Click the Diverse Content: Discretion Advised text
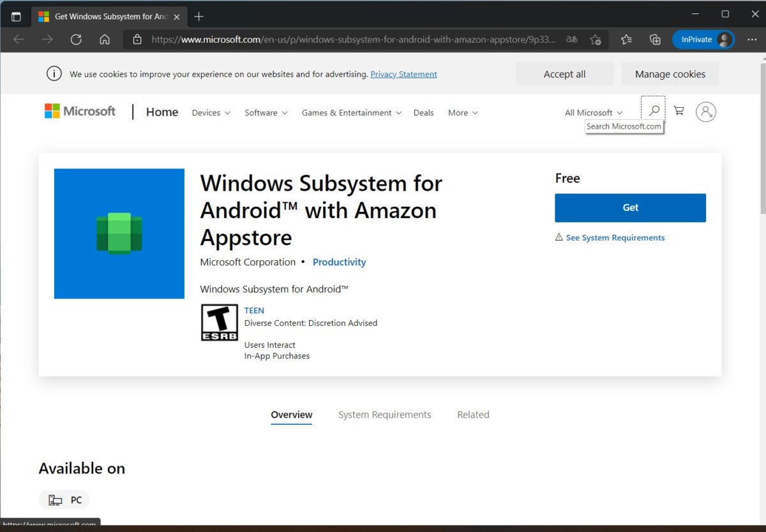 311,323
